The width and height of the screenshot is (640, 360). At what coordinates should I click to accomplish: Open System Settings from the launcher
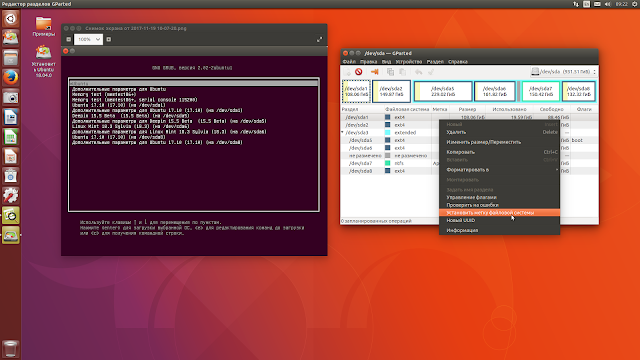click(x=11, y=196)
